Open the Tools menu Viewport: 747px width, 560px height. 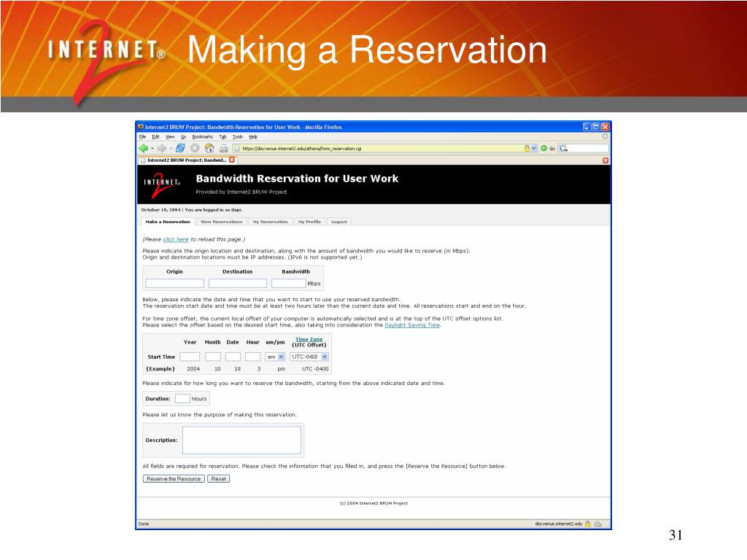(238, 136)
